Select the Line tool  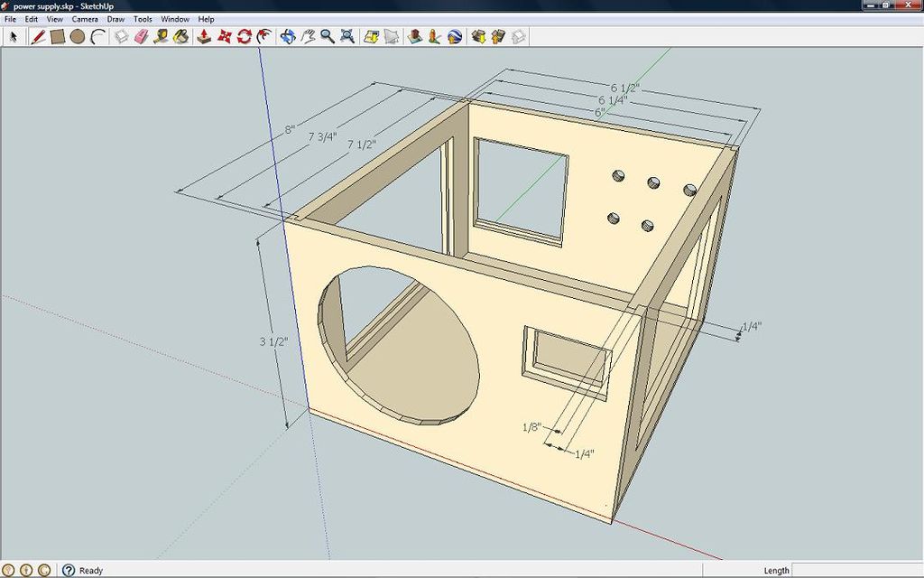click(x=39, y=37)
